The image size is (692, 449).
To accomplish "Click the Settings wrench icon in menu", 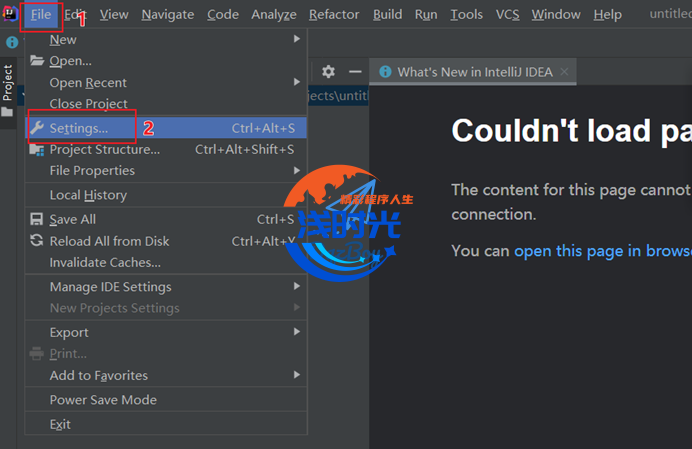I will [x=37, y=128].
